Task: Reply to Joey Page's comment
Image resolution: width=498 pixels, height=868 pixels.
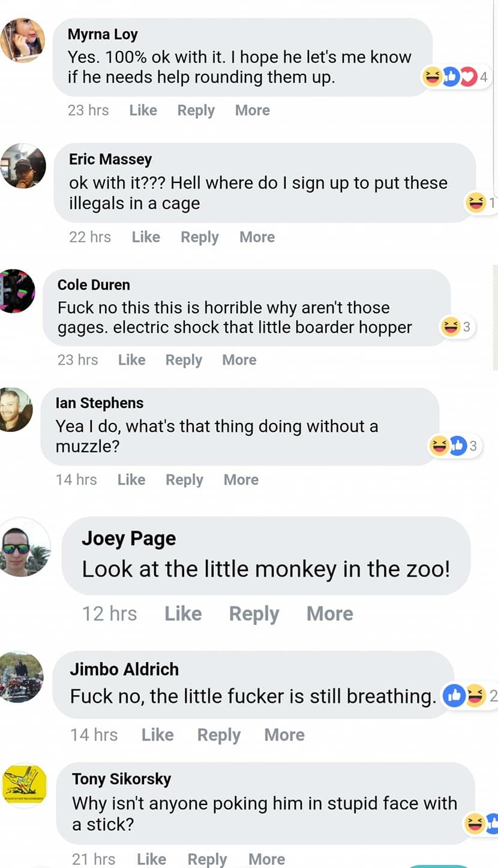Action: tap(254, 614)
